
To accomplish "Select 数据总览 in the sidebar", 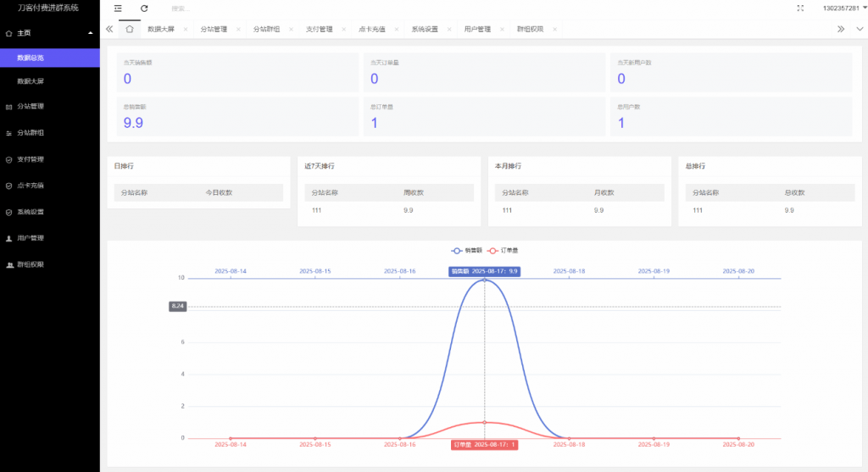I will 50,58.
